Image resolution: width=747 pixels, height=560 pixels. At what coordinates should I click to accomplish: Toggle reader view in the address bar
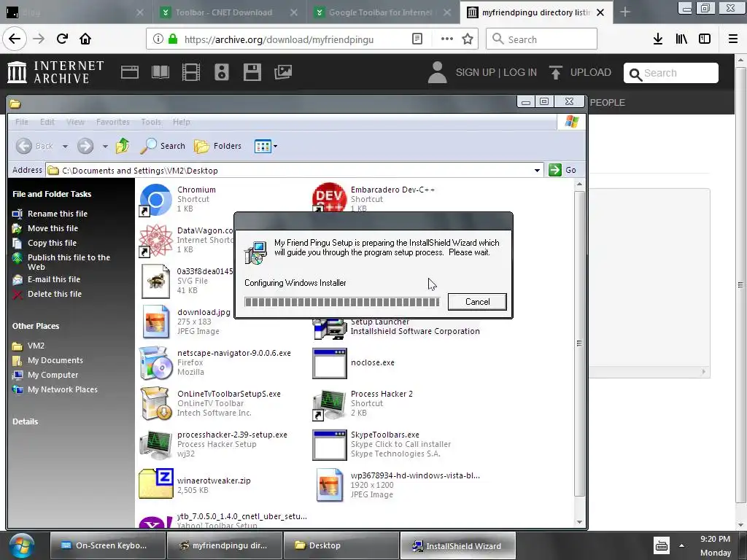[x=417, y=39]
